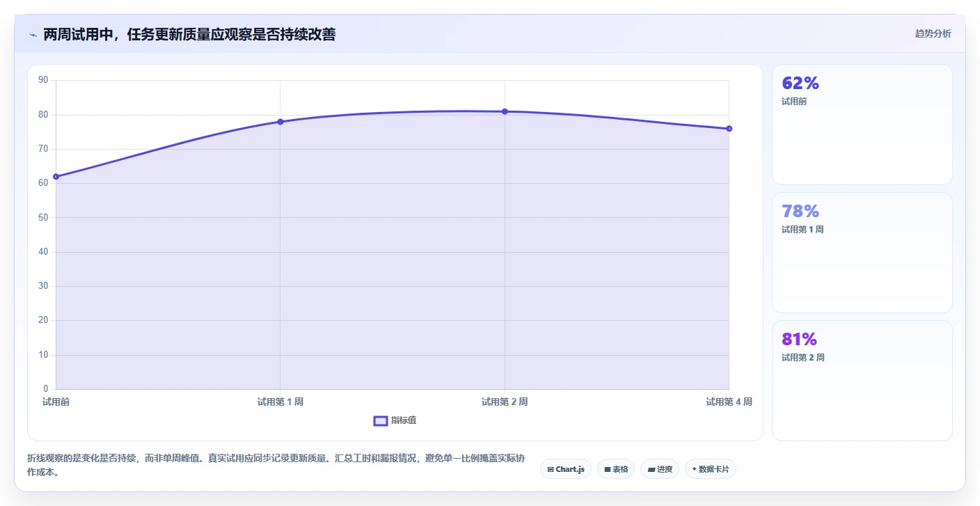Click the data point at 试用第 2 周

(x=505, y=111)
